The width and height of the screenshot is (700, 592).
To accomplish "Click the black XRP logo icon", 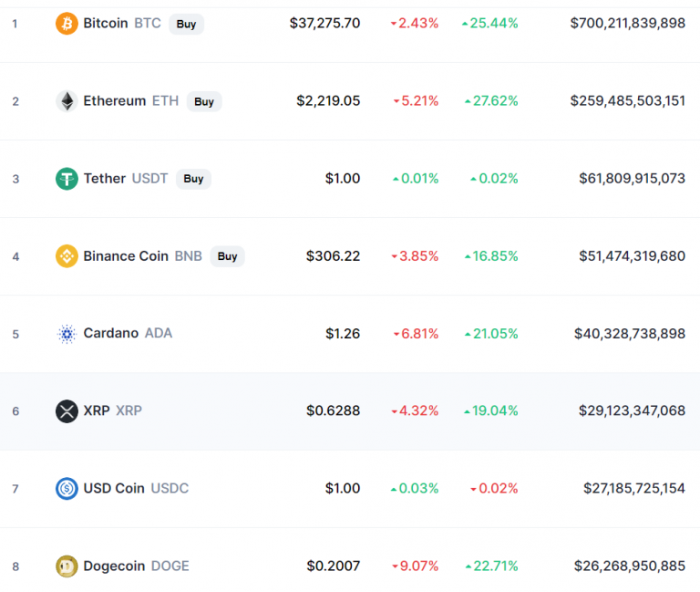I will pos(67,411).
